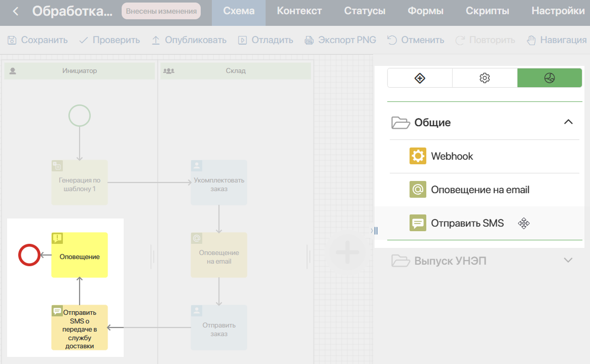Expand the Выпуск УНЭП group chevron
The width and height of the screenshot is (590, 364).
568,261
